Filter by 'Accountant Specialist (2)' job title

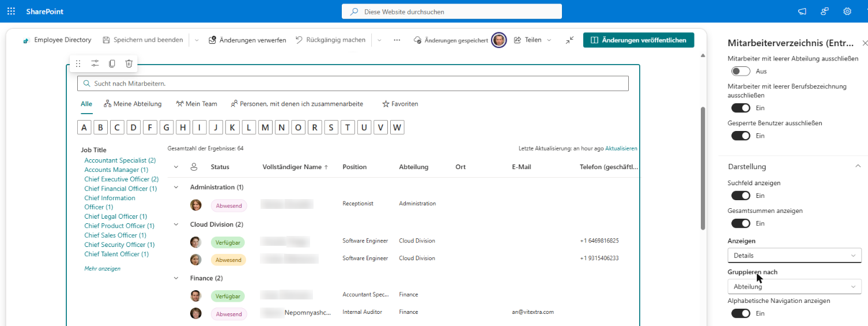click(x=120, y=160)
